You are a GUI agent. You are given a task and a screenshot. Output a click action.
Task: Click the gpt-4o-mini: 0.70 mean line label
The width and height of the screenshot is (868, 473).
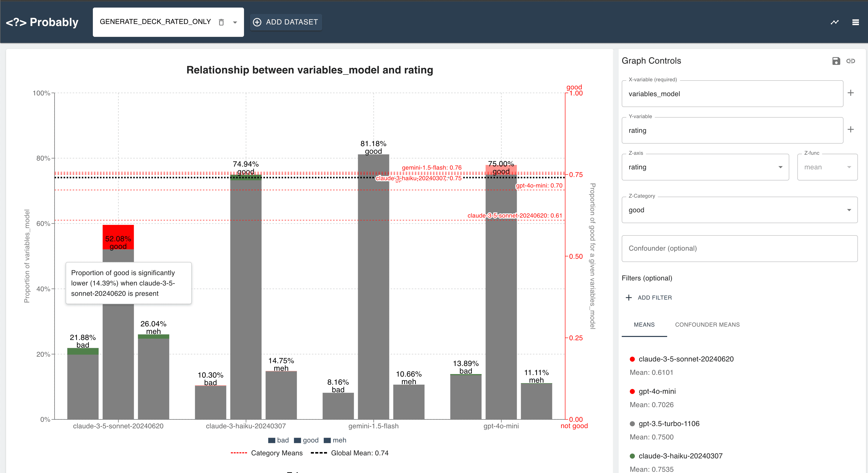pos(539,186)
